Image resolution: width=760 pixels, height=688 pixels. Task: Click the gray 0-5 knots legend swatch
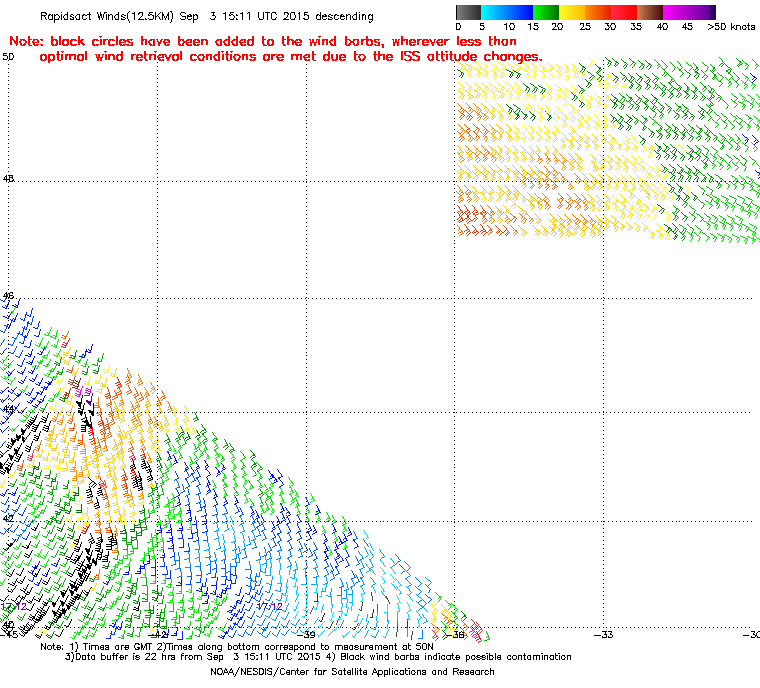468,12
